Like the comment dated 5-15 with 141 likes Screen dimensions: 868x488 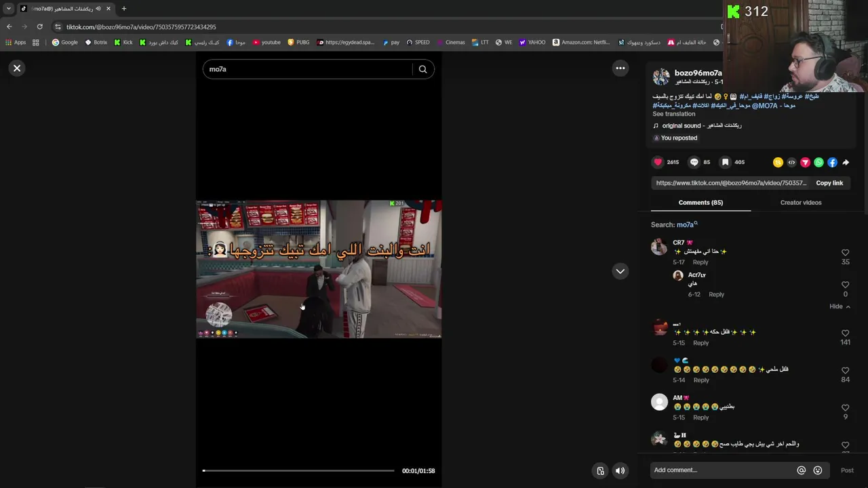pyautogui.click(x=845, y=333)
